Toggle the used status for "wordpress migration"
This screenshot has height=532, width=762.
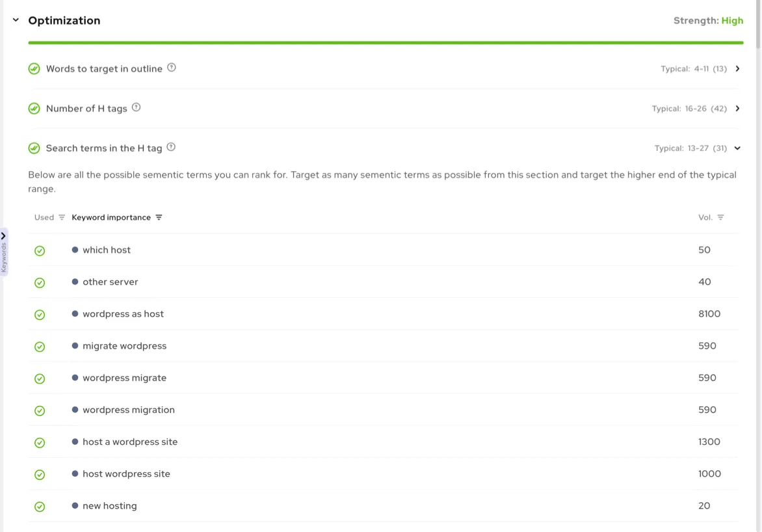pyautogui.click(x=40, y=410)
